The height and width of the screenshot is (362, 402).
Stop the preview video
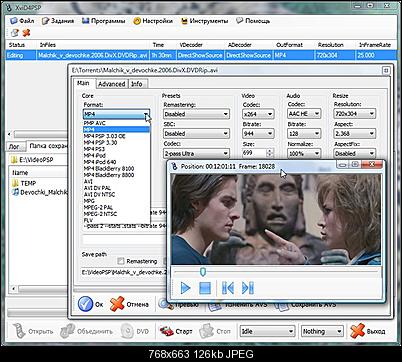pyautogui.click(x=205, y=288)
